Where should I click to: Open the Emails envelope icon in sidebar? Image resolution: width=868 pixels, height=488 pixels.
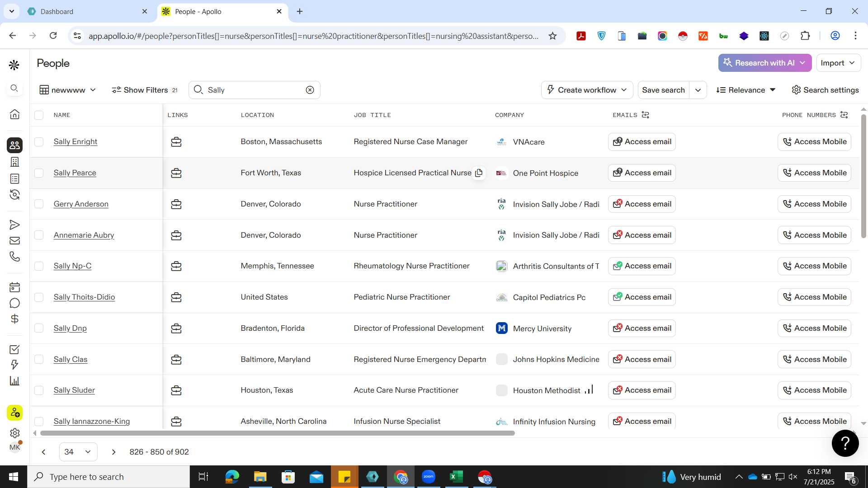click(x=14, y=241)
